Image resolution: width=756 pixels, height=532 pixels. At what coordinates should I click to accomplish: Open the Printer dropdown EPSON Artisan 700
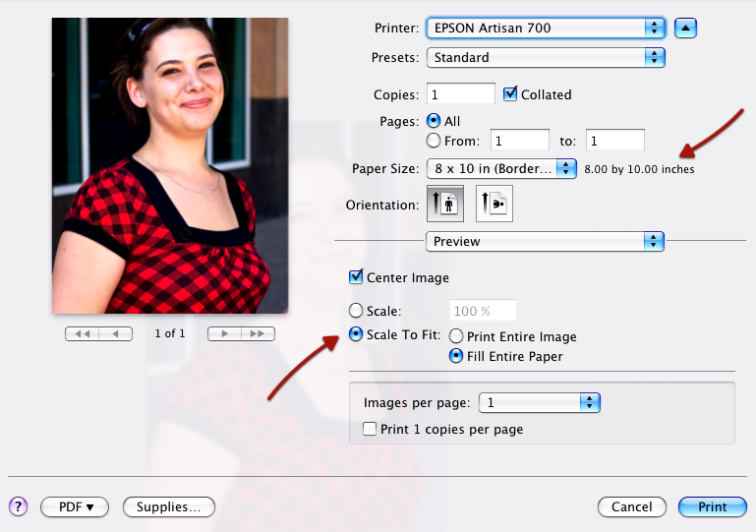545,28
